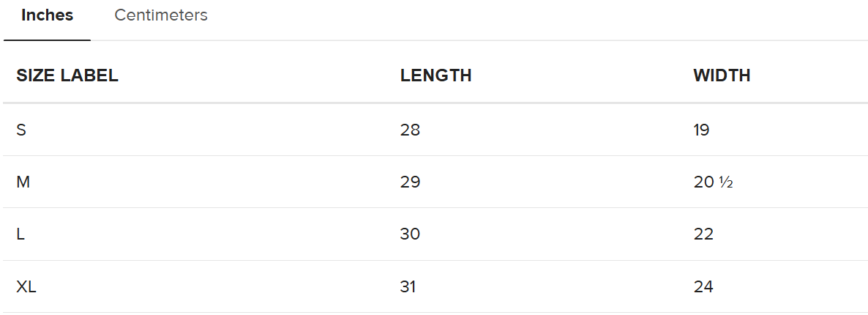Click the width value 24
The width and height of the screenshot is (868, 315).
coord(703,286)
